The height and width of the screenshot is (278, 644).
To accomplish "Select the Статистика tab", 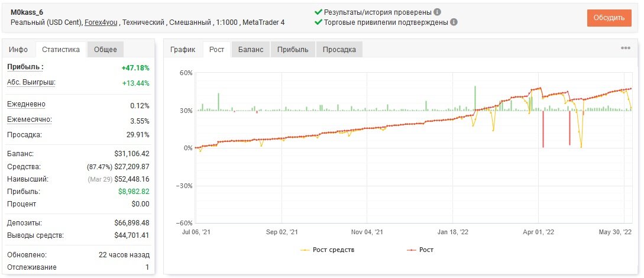I will (x=61, y=50).
